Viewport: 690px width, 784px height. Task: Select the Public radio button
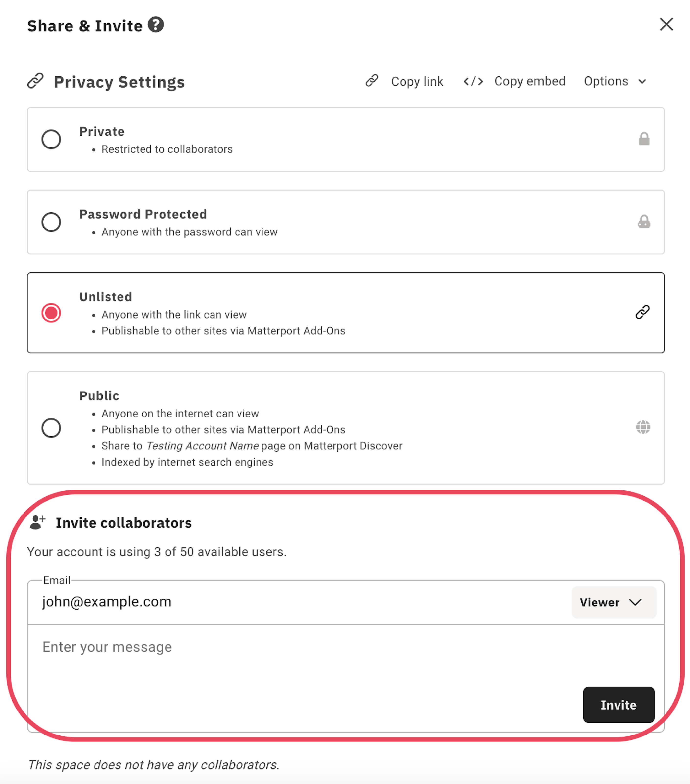tap(51, 428)
